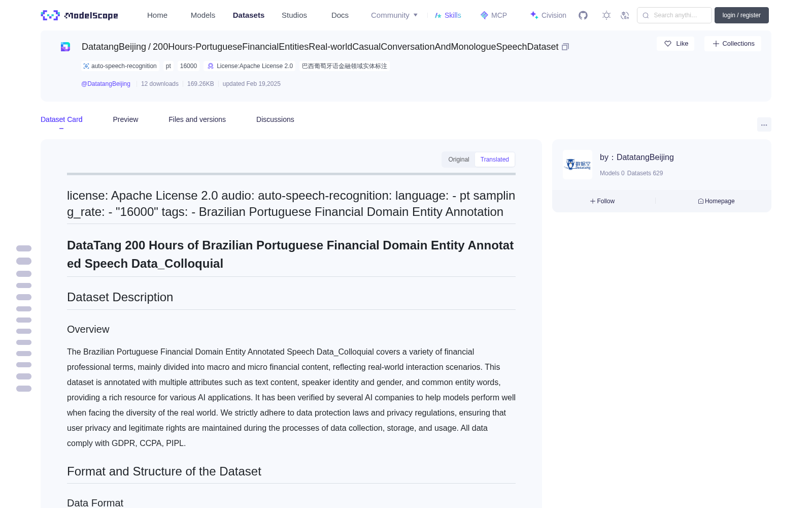Open the Datasets navigation item

[x=249, y=15]
